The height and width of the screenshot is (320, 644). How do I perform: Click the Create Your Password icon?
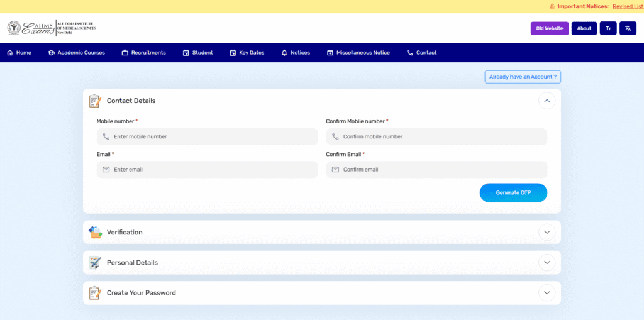pos(95,293)
